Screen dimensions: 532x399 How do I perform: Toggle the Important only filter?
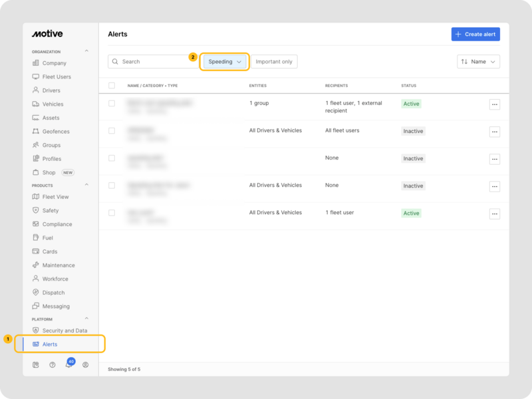click(x=274, y=62)
